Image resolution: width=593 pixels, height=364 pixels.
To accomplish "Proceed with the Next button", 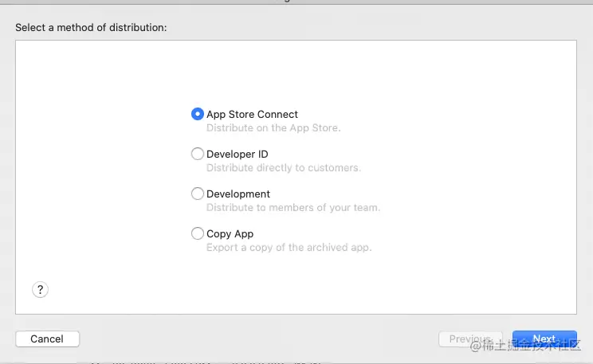I will [544, 339].
